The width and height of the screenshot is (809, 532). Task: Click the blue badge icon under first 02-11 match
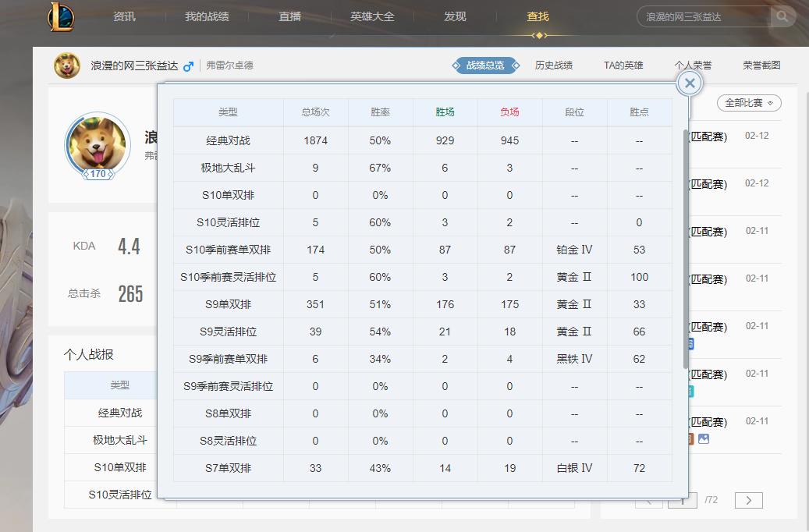point(691,343)
